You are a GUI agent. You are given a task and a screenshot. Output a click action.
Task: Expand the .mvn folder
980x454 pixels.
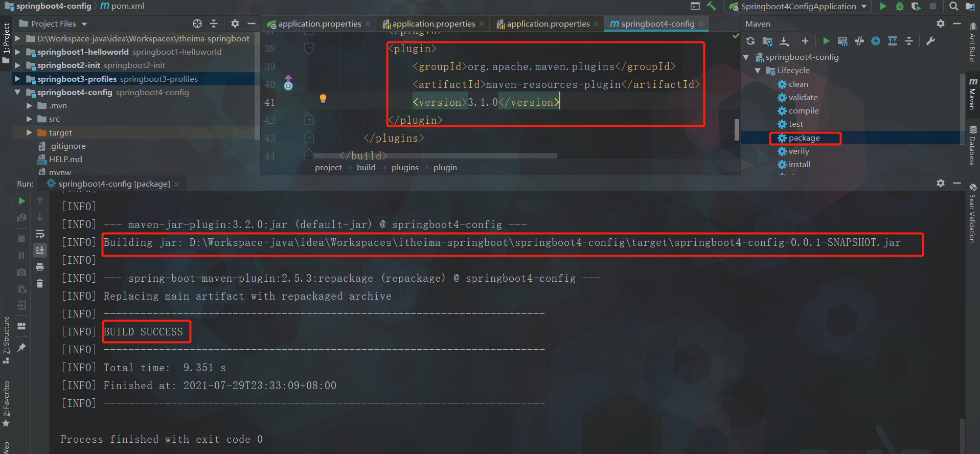click(29, 106)
